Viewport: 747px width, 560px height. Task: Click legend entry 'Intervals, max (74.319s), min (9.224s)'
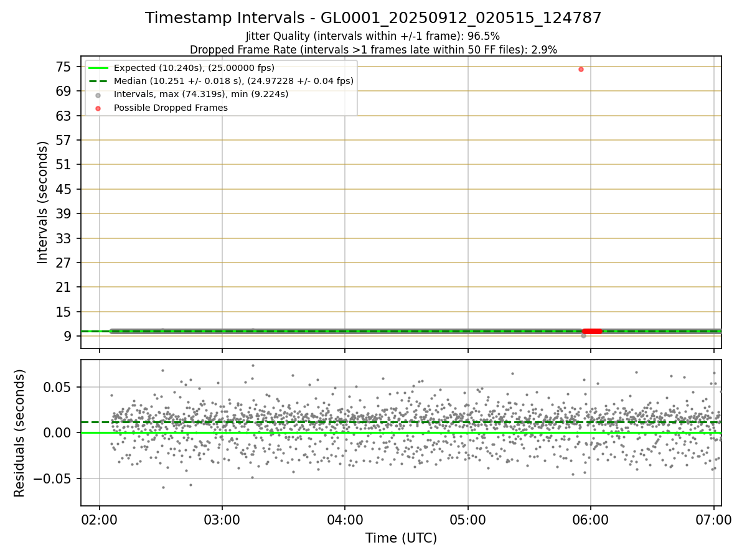201,94
